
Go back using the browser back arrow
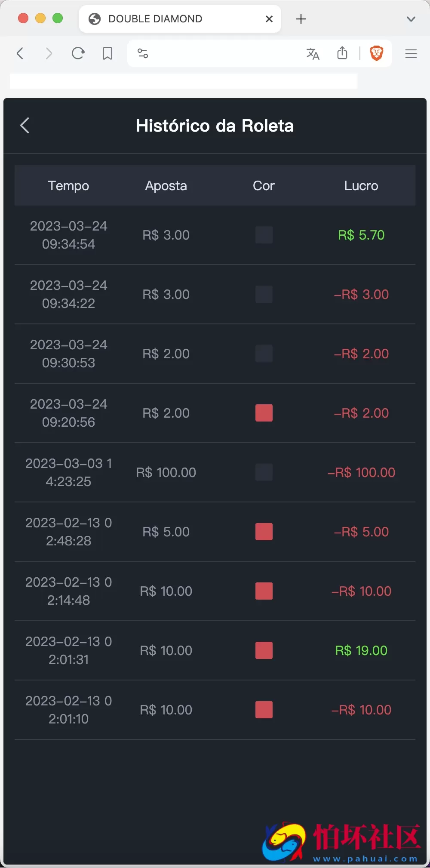tap(20, 53)
